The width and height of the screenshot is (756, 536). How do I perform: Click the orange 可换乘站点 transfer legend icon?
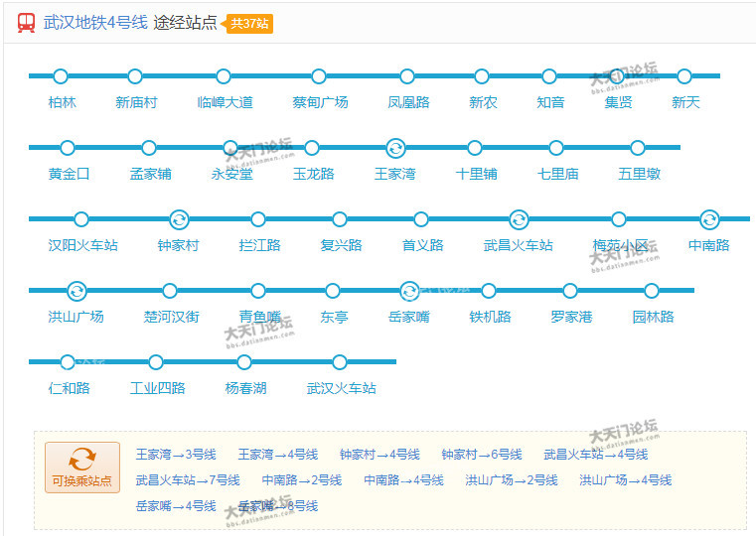[x=82, y=460]
